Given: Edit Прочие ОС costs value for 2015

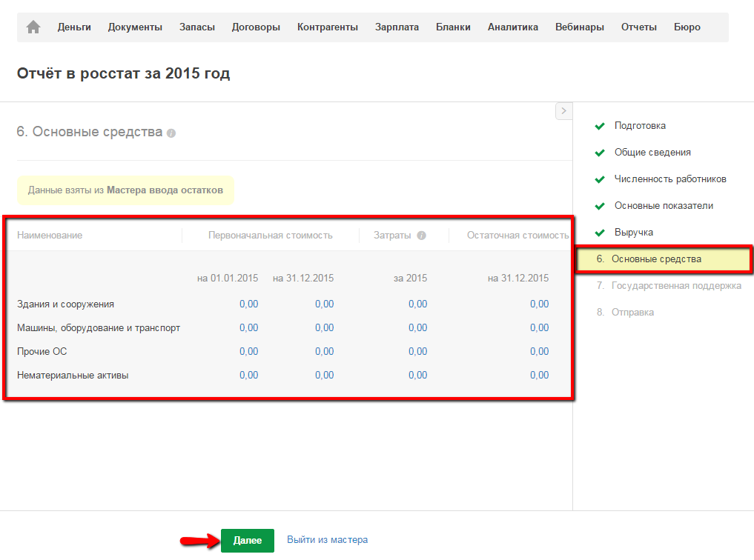Looking at the screenshot, I should click(x=417, y=352).
